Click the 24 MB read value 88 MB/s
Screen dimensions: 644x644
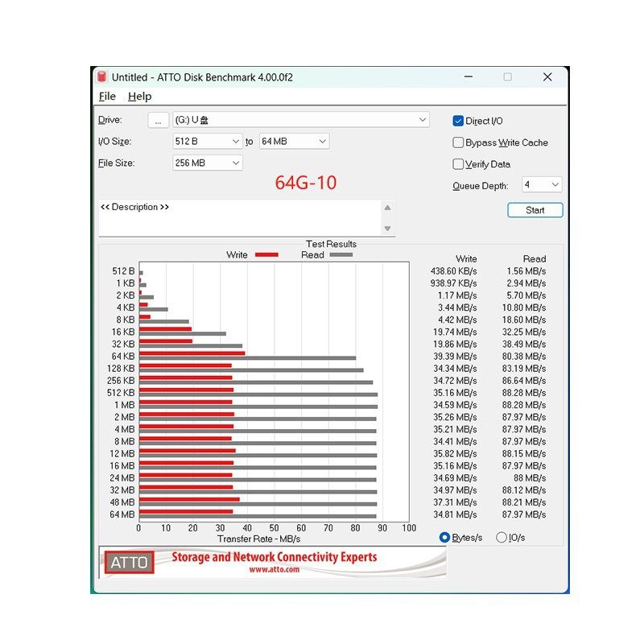530,478
